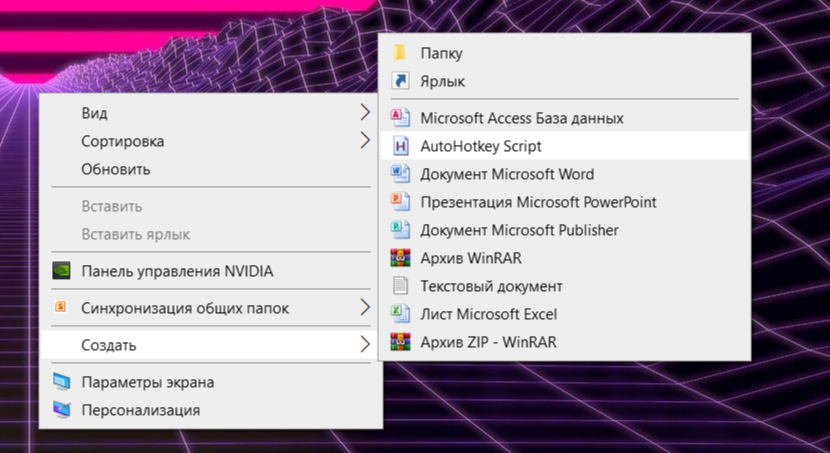Open Персонализация settings
Screen dimensions: 830x453
coord(211,410)
